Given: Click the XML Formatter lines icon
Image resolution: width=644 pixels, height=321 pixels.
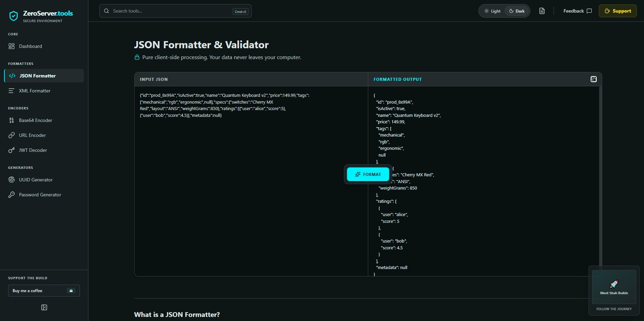Looking at the screenshot, I should (x=12, y=91).
